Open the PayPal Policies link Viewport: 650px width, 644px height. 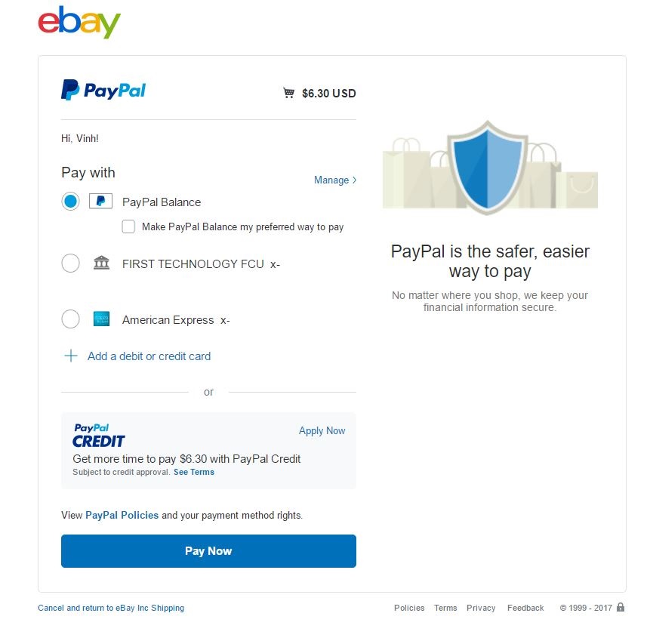click(x=122, y=515)
